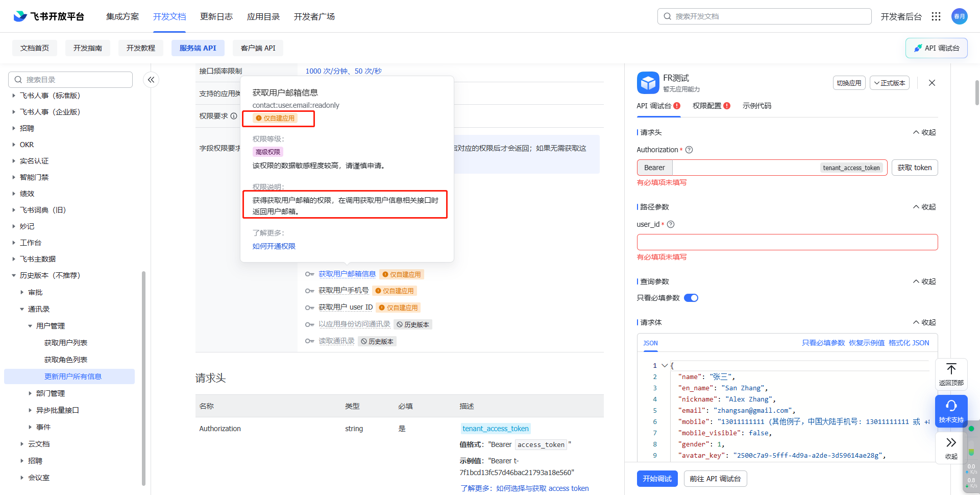Expand the 部门管理 tree node
Viewport: 980px width, 495px height.
coord(30,393)
